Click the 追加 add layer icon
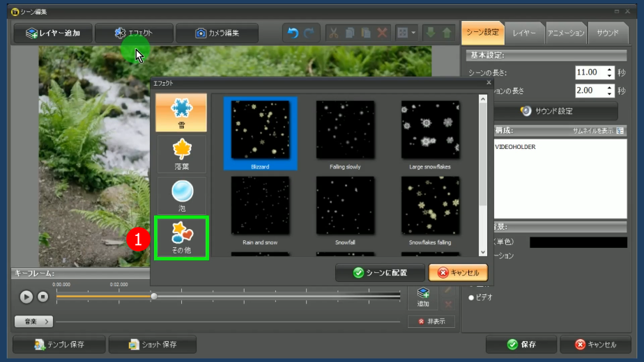This screenshot has height=362, width=644. (x=423, y=297)
